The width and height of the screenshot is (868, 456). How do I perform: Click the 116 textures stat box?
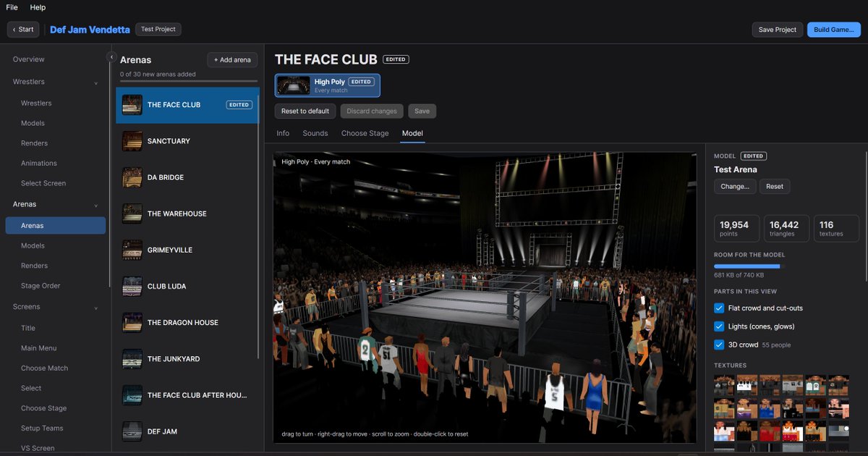tap(836, 228)
